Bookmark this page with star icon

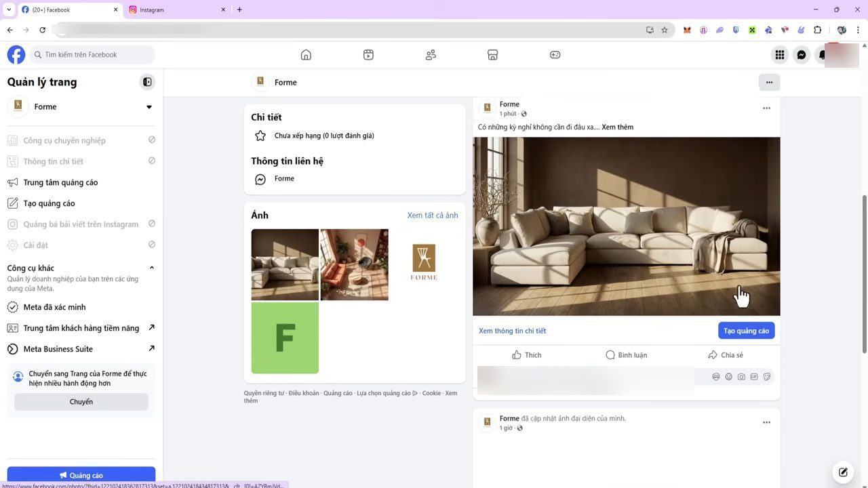pos(665,30)
